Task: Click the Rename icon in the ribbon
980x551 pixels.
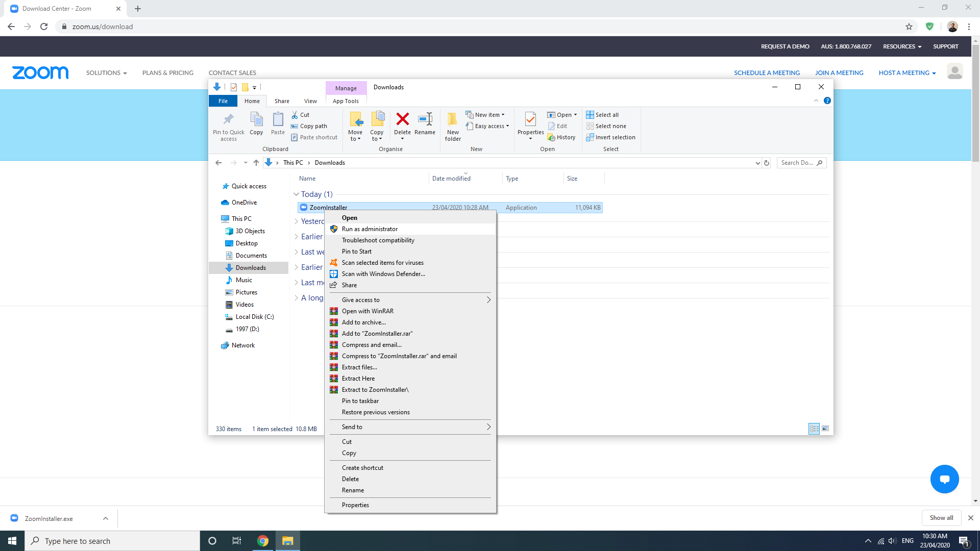Action: [425, 119]
